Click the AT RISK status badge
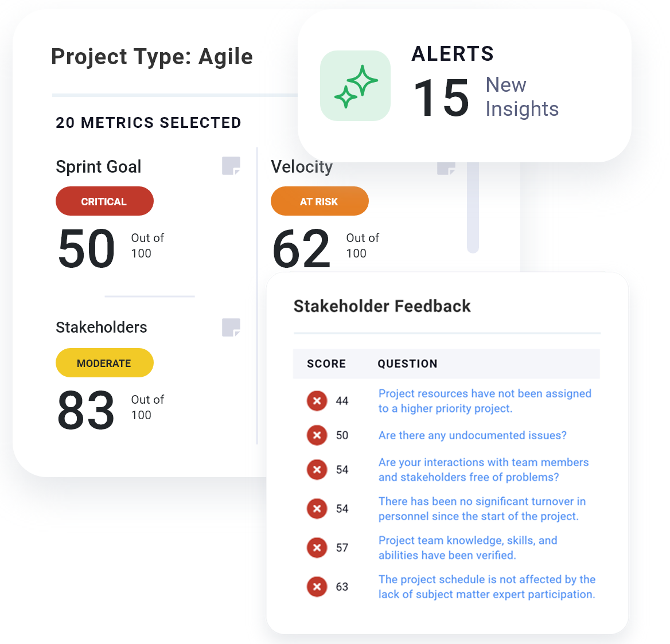 tap(319, 201)
